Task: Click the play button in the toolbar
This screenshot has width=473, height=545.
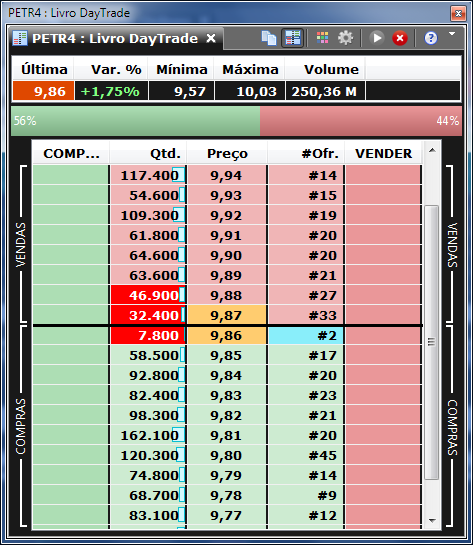Action: [377, 38]
